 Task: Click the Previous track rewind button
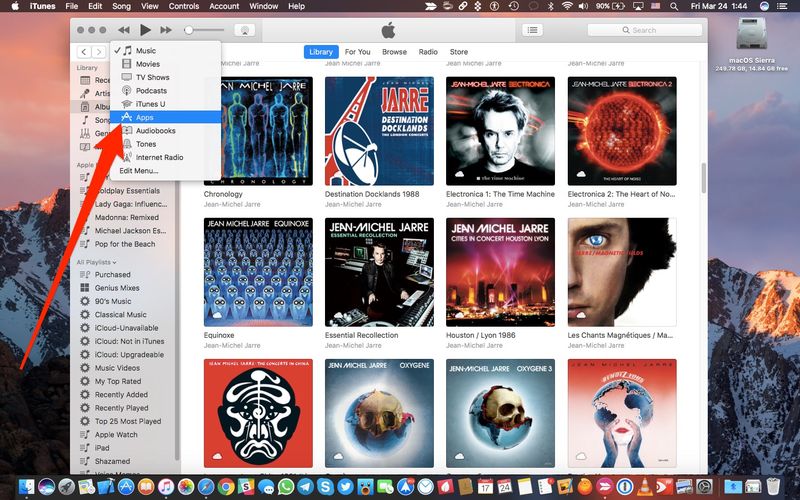coord(123,30)
